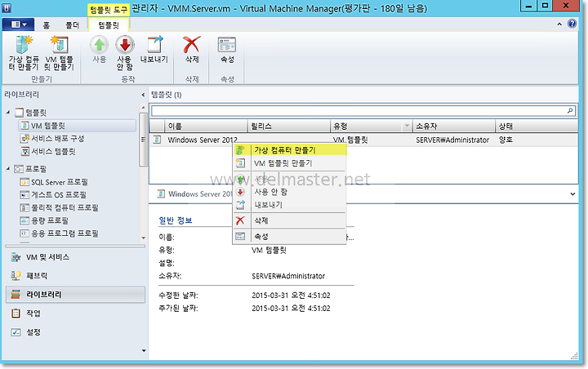The image size is (588, 369).
Task: Switch to the 템플릿 ribbon tab
Action: coord(109,25)
